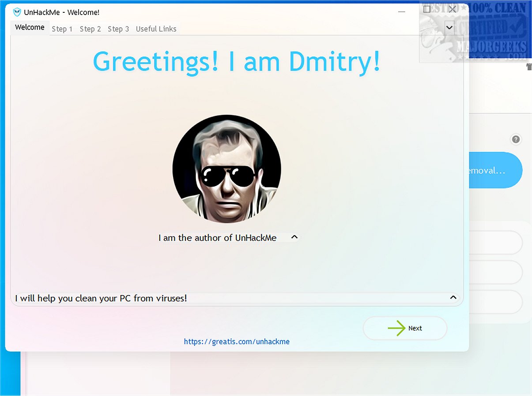This screenshot has height=396, width=532.
Task: Collapse the 'I am the author of UnHackMe' chevron
Action: [294, 237]
